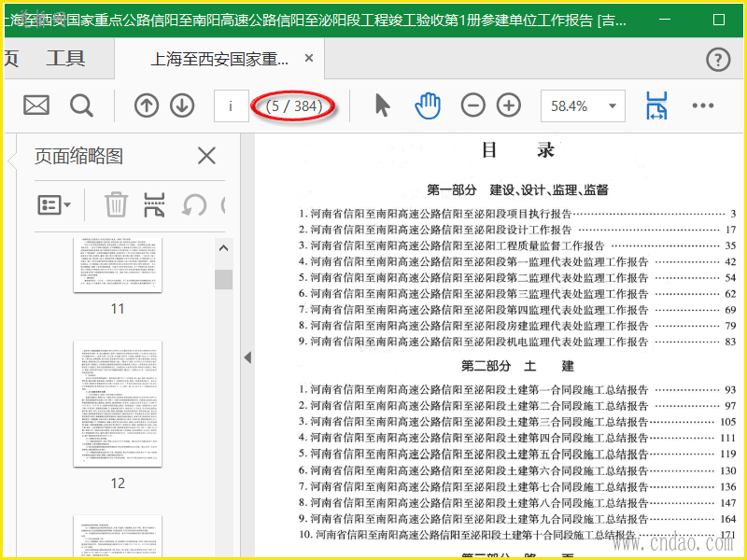
Task: Open the help question mark icon
Action: point(718,60)
